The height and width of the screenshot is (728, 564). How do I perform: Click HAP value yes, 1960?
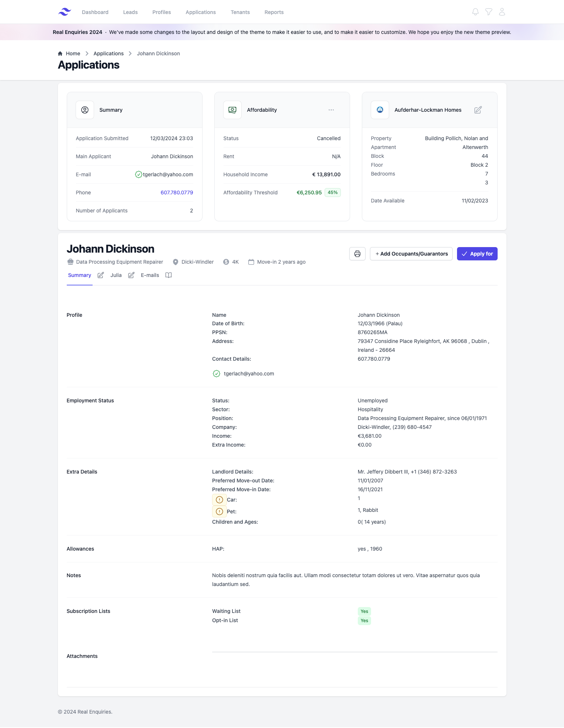coord(370,549)
